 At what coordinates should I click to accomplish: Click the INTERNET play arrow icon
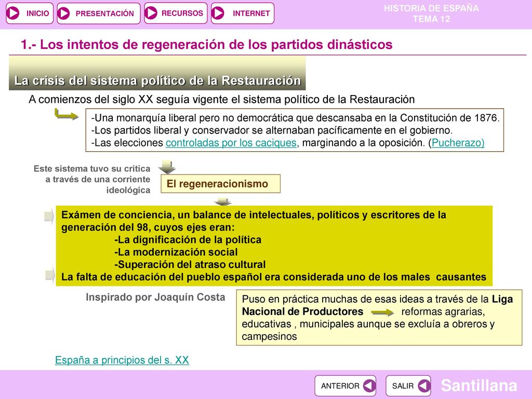coord(218,13)
